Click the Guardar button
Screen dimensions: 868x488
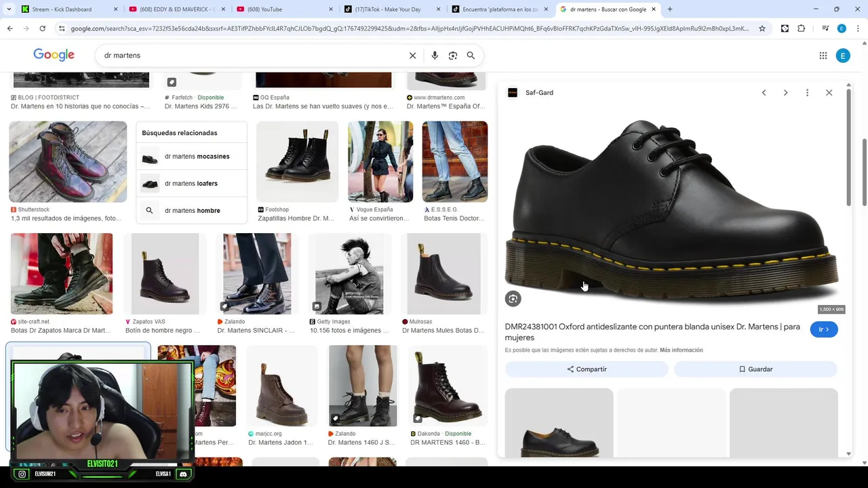pyautogui.click(x=755, y=369)
